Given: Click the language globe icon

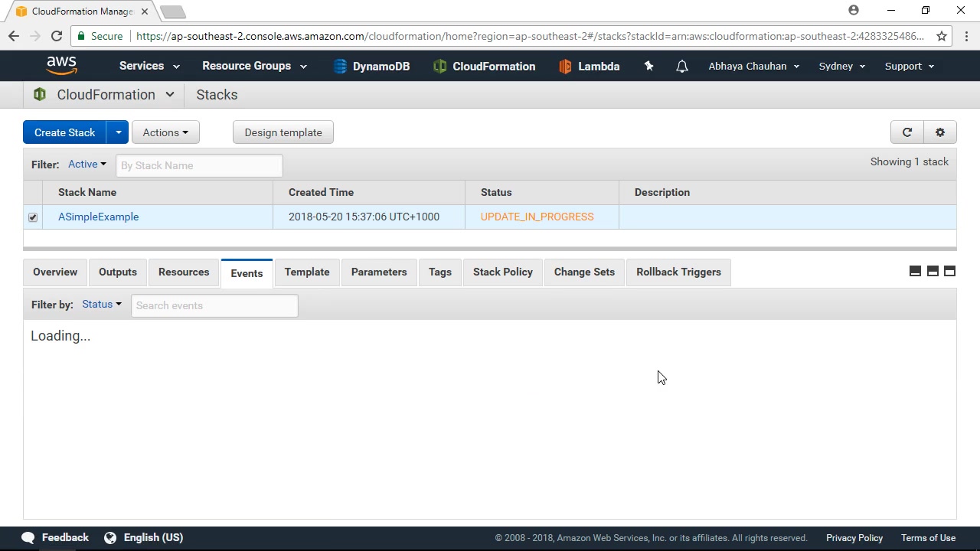Looking at the screenshot, I should 110,538.
